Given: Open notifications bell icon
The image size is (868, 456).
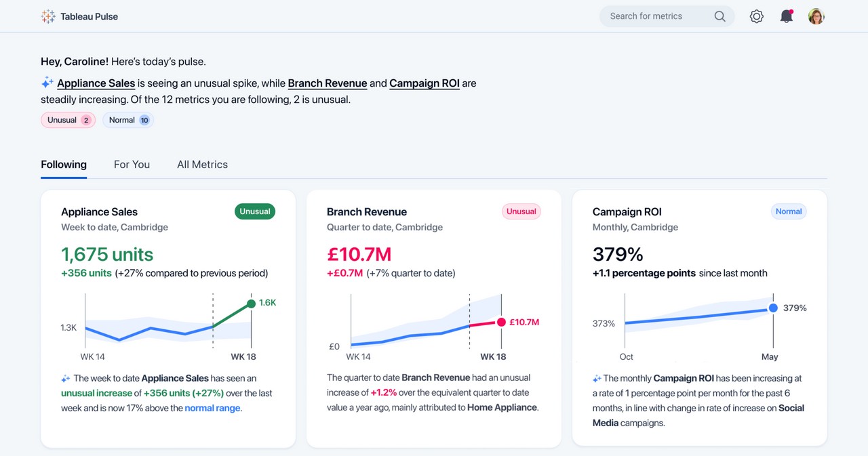Looking at the screenshot, I should pos(787,16).
